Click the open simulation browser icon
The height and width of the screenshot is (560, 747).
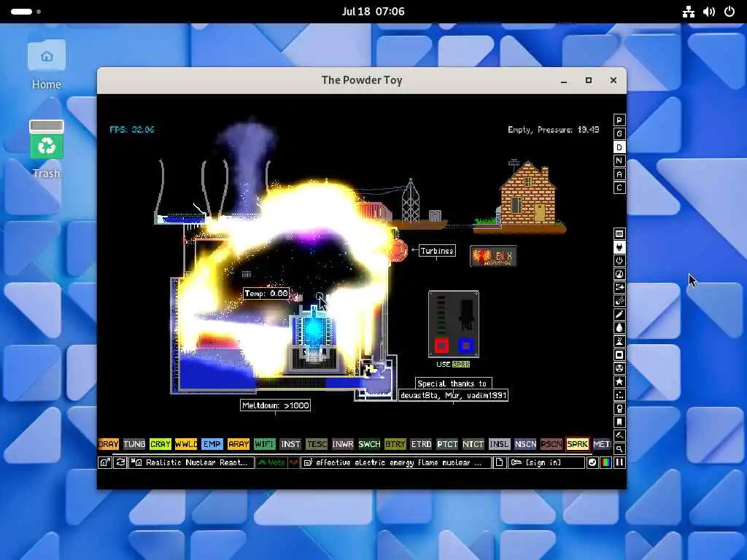[105, 462]
